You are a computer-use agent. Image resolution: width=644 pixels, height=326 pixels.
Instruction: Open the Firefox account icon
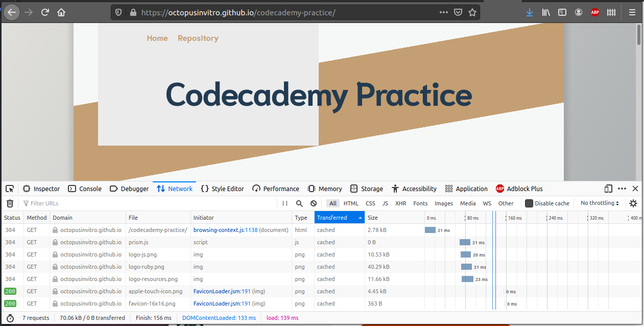coord(578,12)
